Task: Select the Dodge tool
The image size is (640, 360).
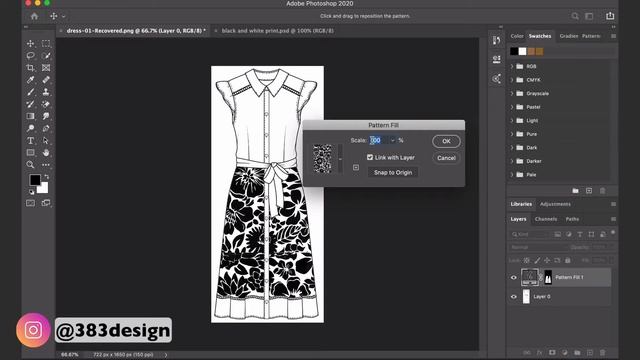Action: [x=31, y=128]
